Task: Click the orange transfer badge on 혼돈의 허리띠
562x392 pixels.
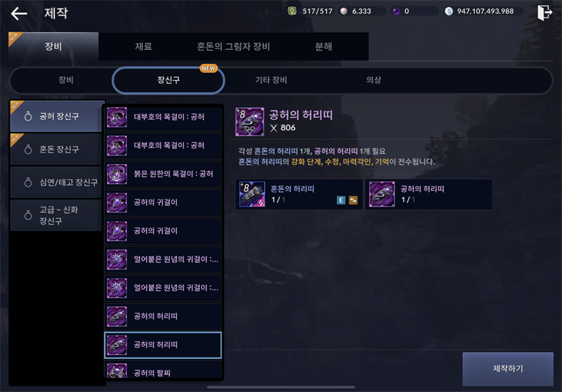Action: click(353, 200)
